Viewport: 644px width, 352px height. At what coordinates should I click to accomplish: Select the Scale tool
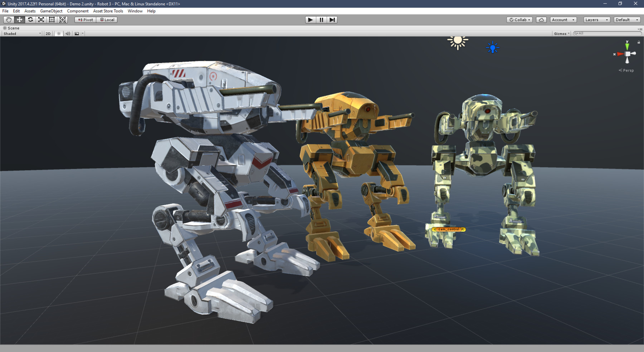pyautogui.click(x=41, y=20)
